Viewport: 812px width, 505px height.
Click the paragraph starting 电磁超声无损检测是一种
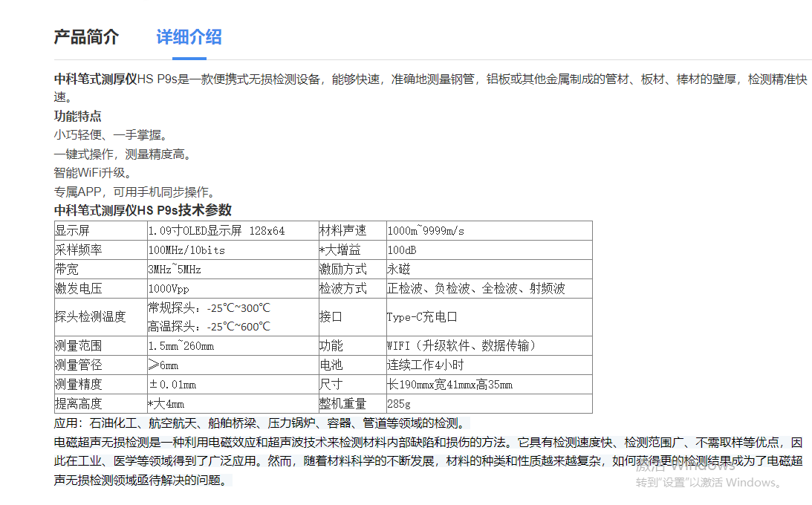(x=428, y=461)
